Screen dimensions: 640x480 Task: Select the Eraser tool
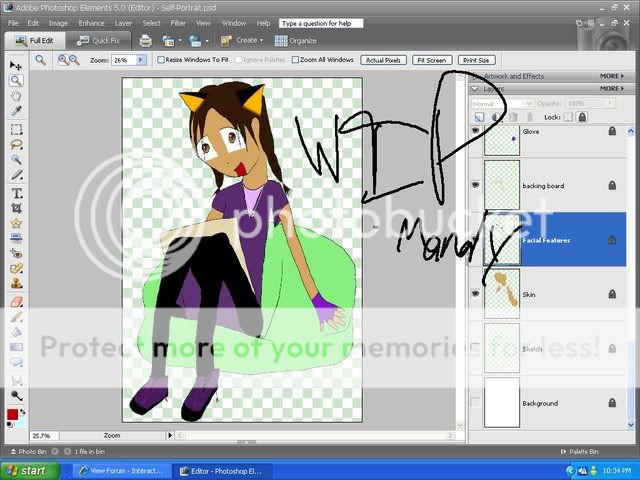coord(16,300)
